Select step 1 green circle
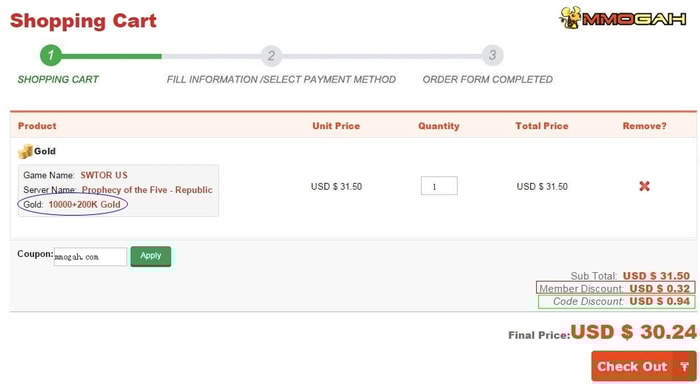 (x=51, y=55)
